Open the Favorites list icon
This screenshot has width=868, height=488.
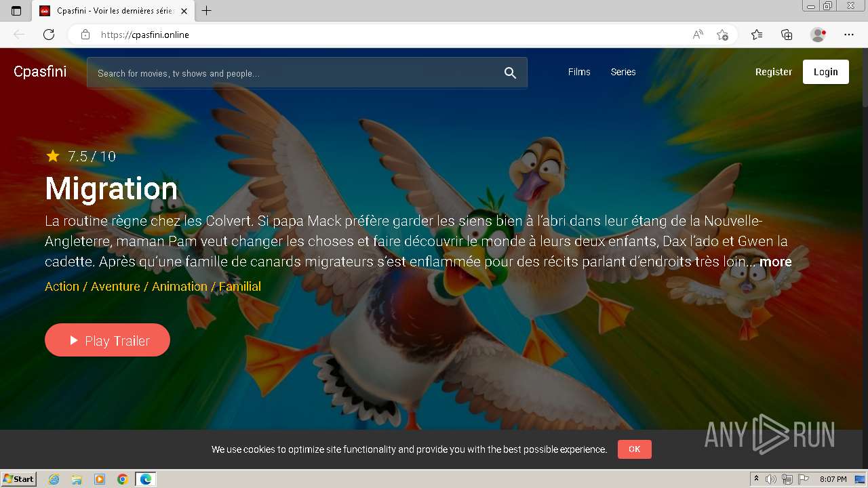point(757,35)
